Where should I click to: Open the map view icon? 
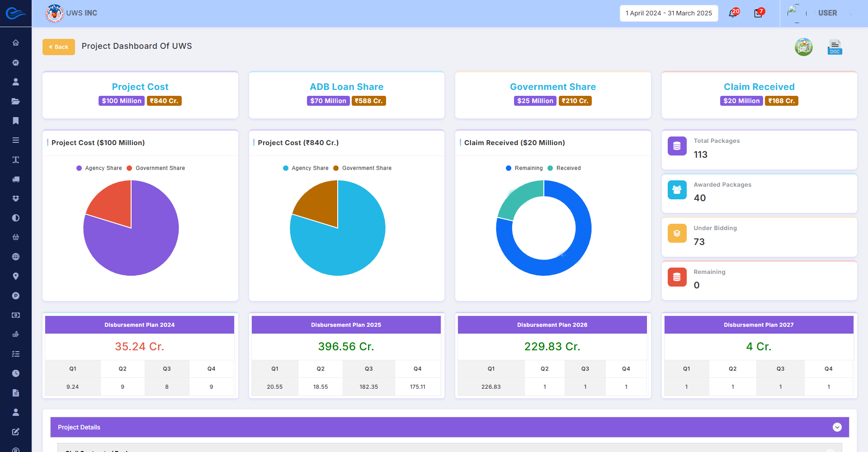[803, 47]
